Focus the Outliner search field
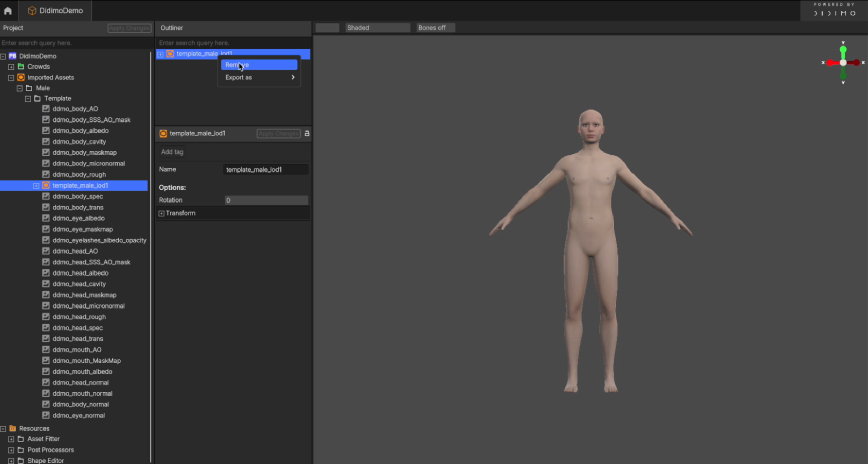The image size is (868, 464). (233, 43)
